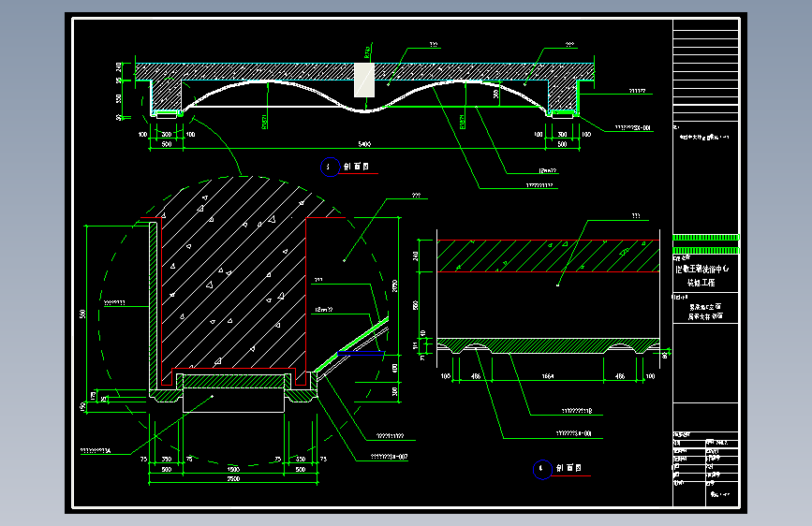
Task: Select the white rectangular block in ceiling section
Action: coord(364,80)
